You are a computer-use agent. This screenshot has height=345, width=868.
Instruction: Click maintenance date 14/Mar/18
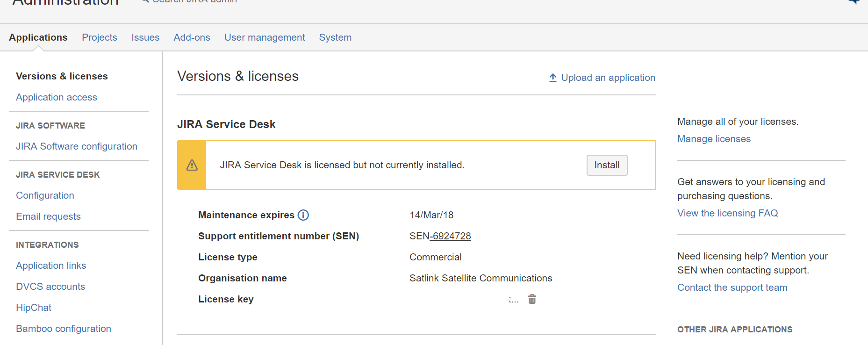tap(431, 215)
